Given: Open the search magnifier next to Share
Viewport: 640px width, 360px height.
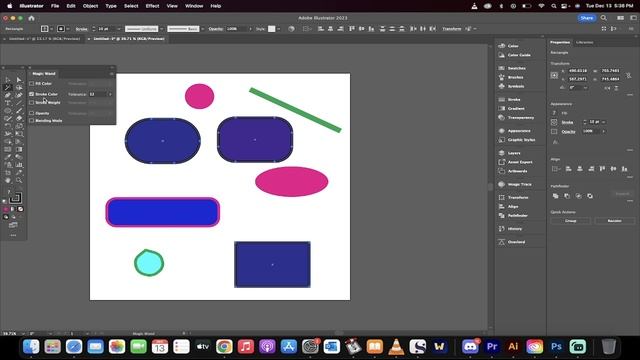Looking at the screenshot, I should [x=604, y=18].
